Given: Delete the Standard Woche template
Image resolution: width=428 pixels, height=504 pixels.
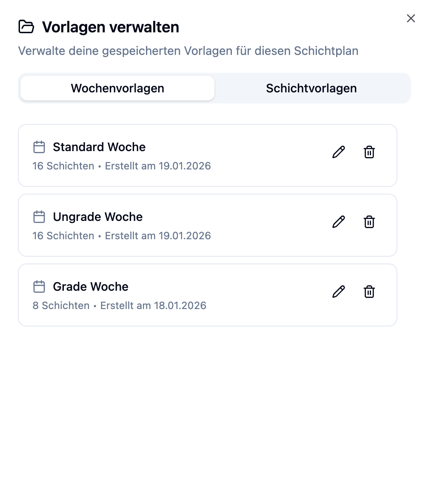Looking at the screenshot, I should 369,152.
